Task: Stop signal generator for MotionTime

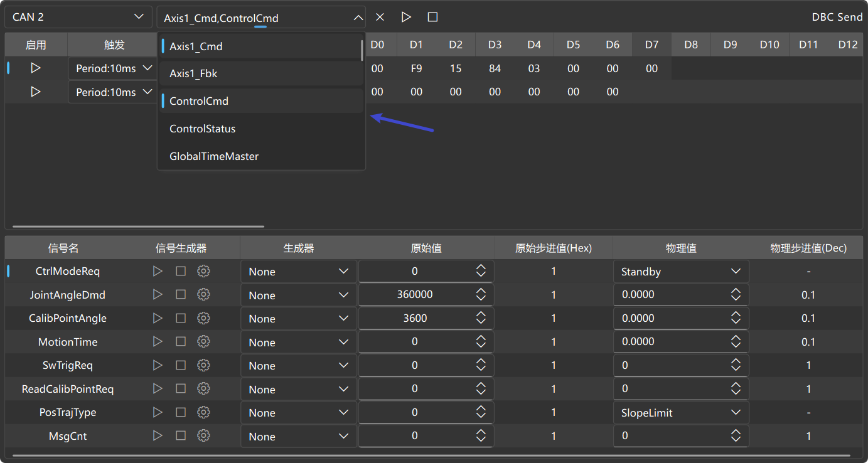Action: coord(181,341)
